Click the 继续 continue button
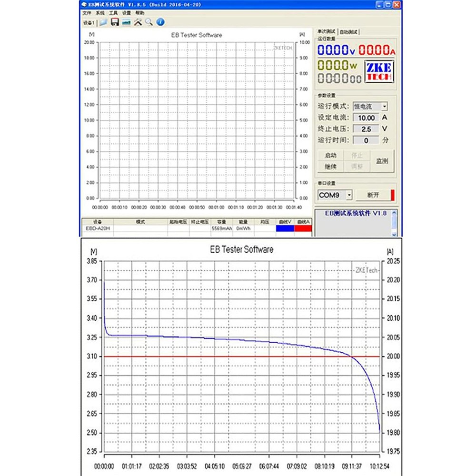 (x=331, y=166)
